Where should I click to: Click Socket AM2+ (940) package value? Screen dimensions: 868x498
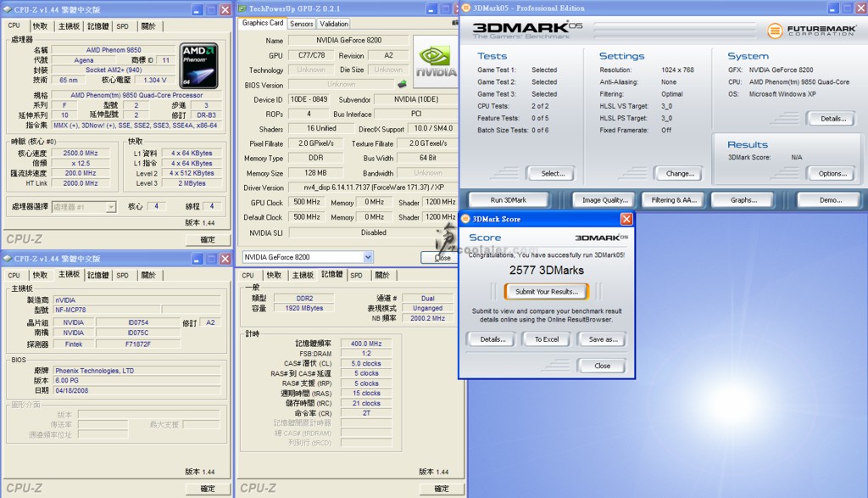[x=114, y=70]
